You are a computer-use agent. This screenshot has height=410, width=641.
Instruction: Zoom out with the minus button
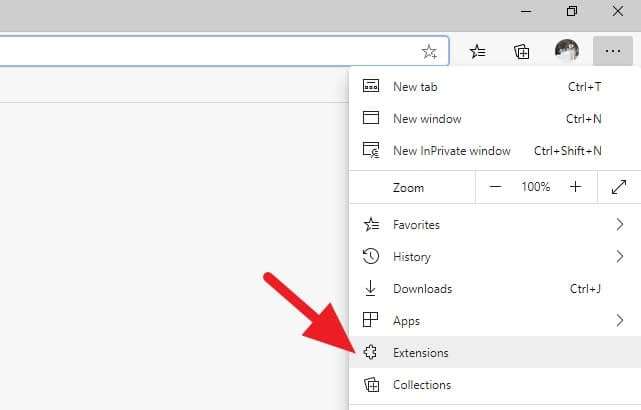click(x=495, y=187)
